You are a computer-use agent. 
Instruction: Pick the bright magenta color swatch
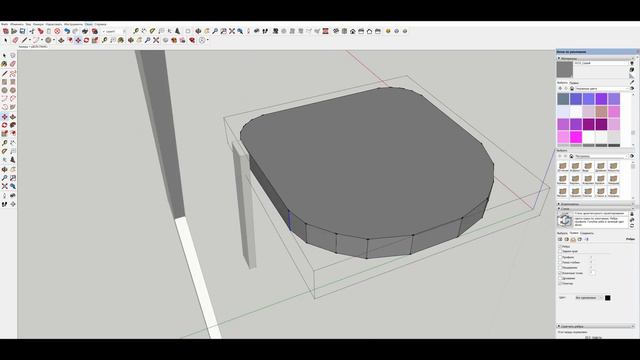576,137
